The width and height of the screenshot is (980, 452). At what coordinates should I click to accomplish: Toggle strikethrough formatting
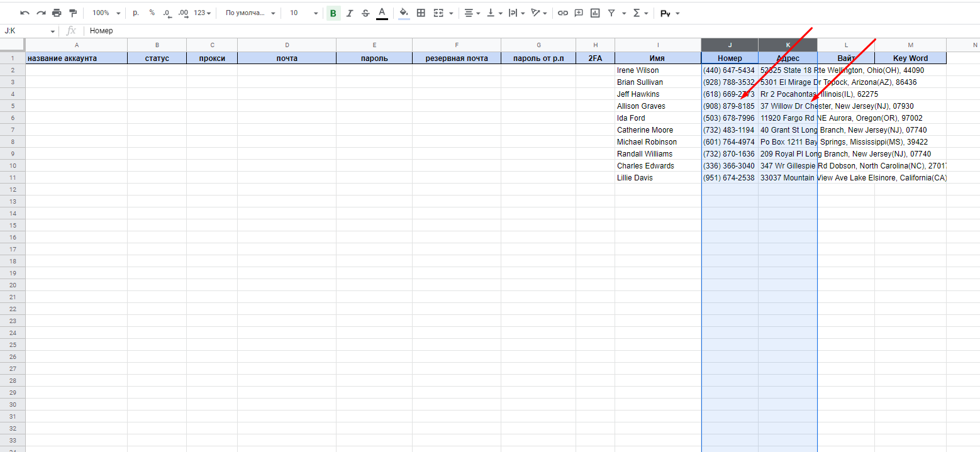tap(365, 13)
